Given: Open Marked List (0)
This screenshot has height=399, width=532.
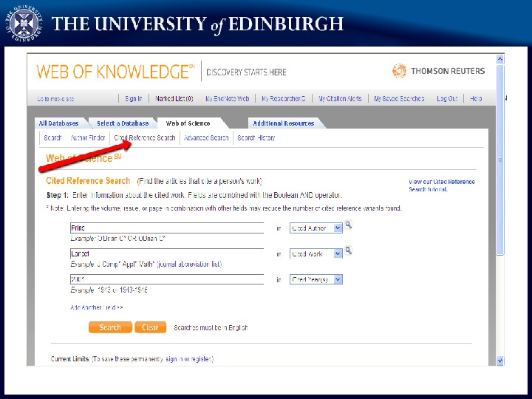Looking at the screenshot, I should [x=174, y=99].
